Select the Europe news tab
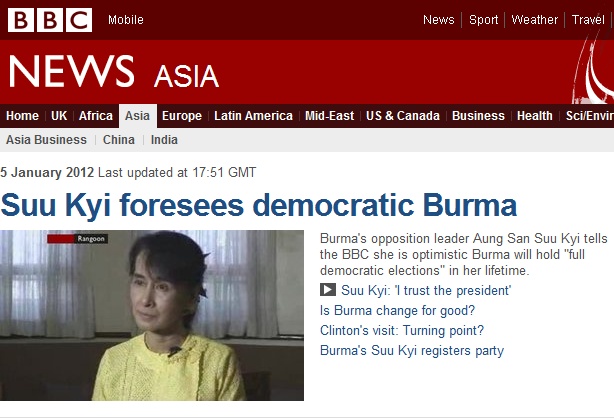The image size is (614, 420). tap(181, 116)
